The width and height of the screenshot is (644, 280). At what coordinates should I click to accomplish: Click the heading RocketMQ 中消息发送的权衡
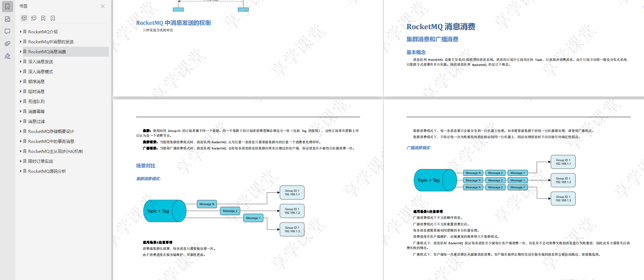tap(174, 23)
